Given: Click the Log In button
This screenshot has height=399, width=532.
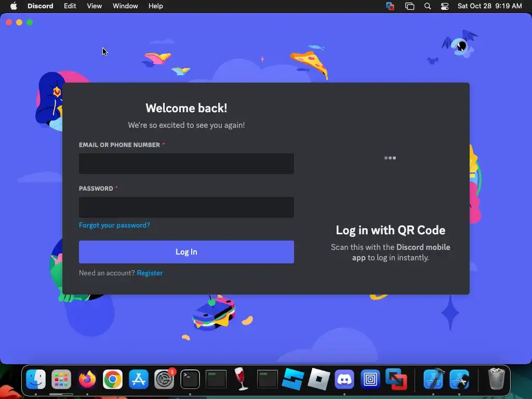Looking at the screenshot, I should 187,252.
